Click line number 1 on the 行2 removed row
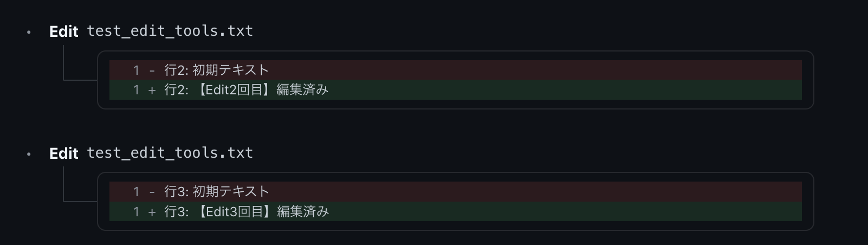 click(x=136, y=70)
